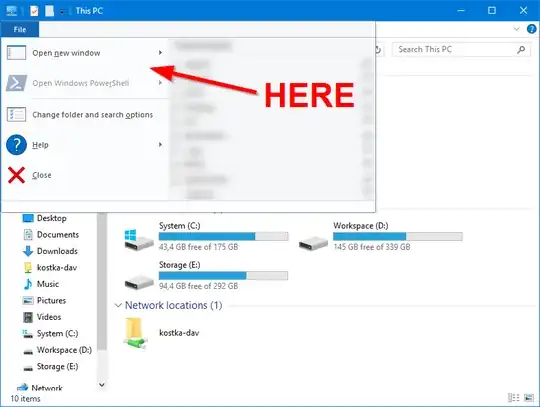Click the Downloads arrow icon in sidebar

(x=28, y=251)
